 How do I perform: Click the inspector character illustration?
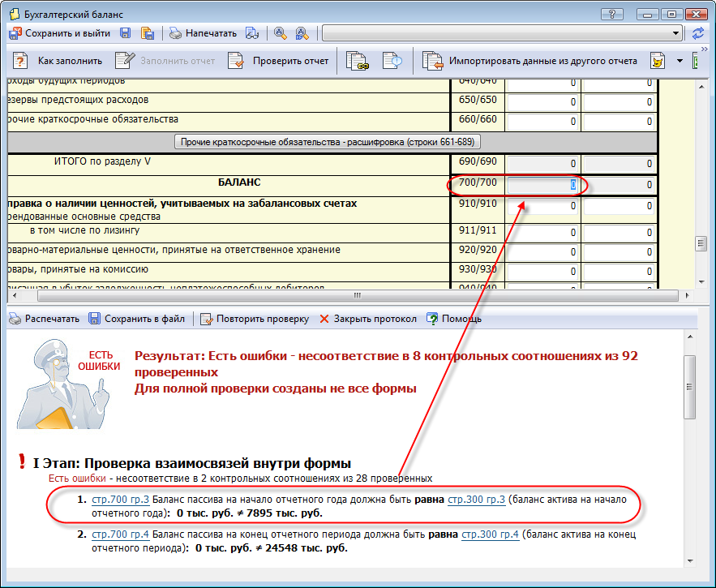point(62,384)
